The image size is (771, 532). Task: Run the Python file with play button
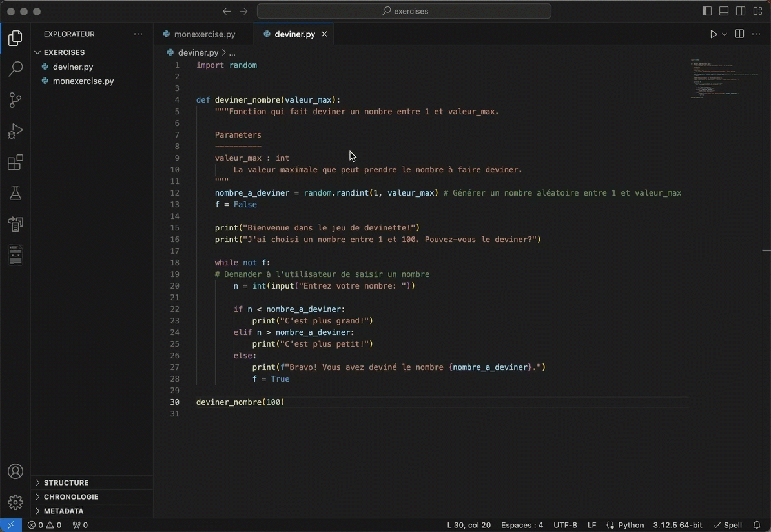[714, 34]
